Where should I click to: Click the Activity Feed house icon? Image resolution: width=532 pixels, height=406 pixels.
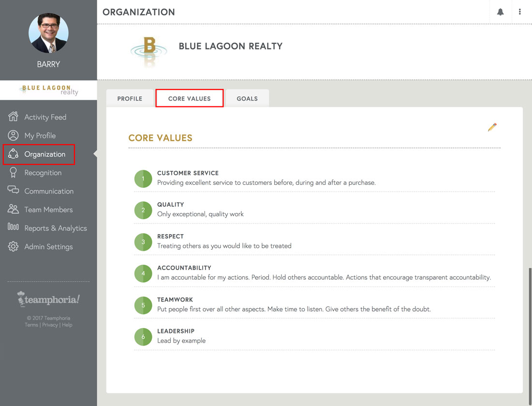[13, 116]
